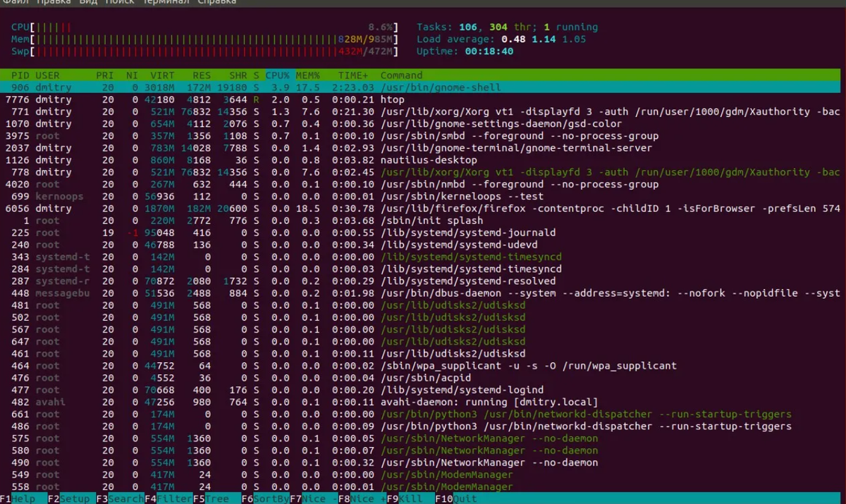Image resolution: width=846 pixels, height=504 pixels.
Task: Open the Вид terminal menu
Action: 89,2
